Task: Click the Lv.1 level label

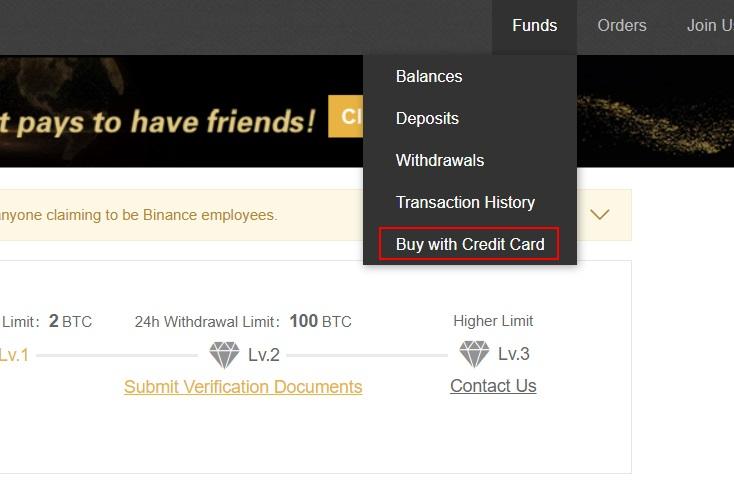Action: pyautogui.click(x=14, y=355)
